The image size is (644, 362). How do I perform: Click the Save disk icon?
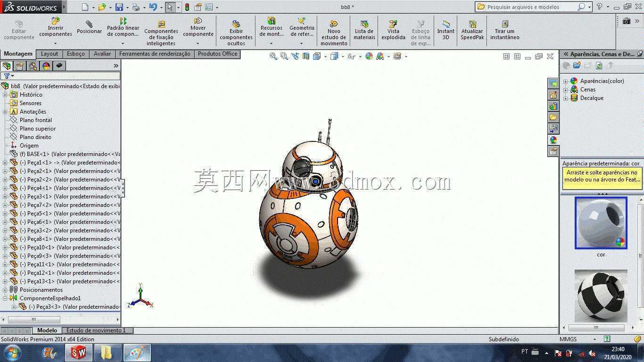tap(119, 7)
